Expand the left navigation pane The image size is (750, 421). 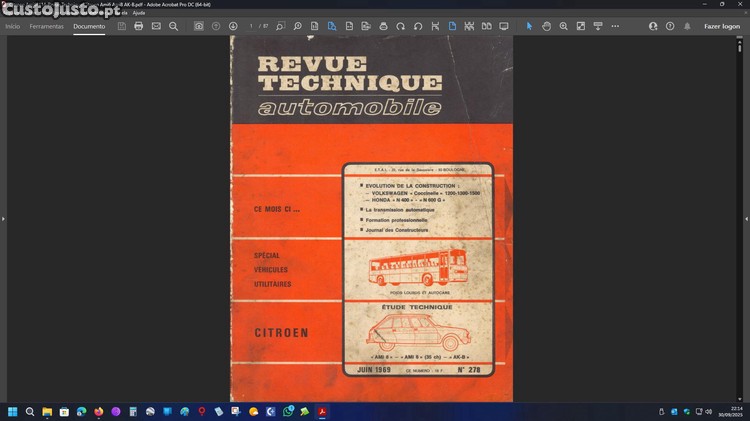pos(3,218)
